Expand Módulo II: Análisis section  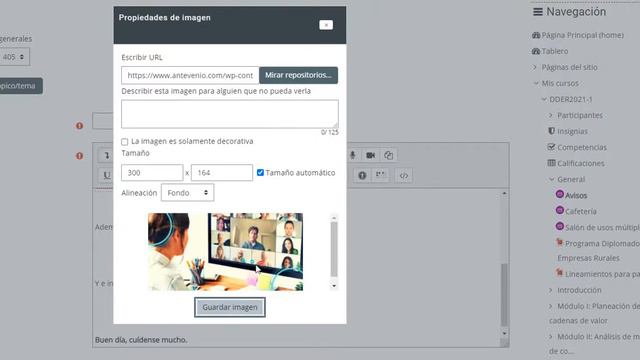(551, 337)
